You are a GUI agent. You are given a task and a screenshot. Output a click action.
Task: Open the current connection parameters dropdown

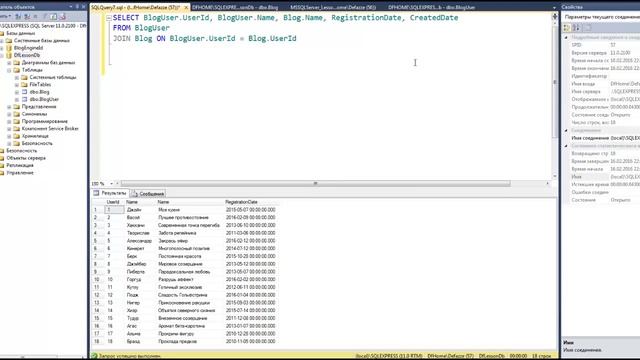click(602, 17)
